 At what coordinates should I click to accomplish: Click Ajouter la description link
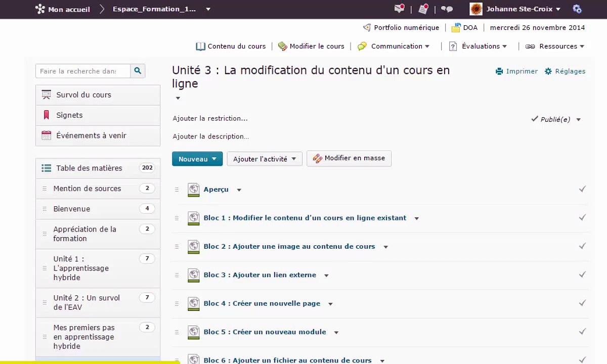(210, 136)
